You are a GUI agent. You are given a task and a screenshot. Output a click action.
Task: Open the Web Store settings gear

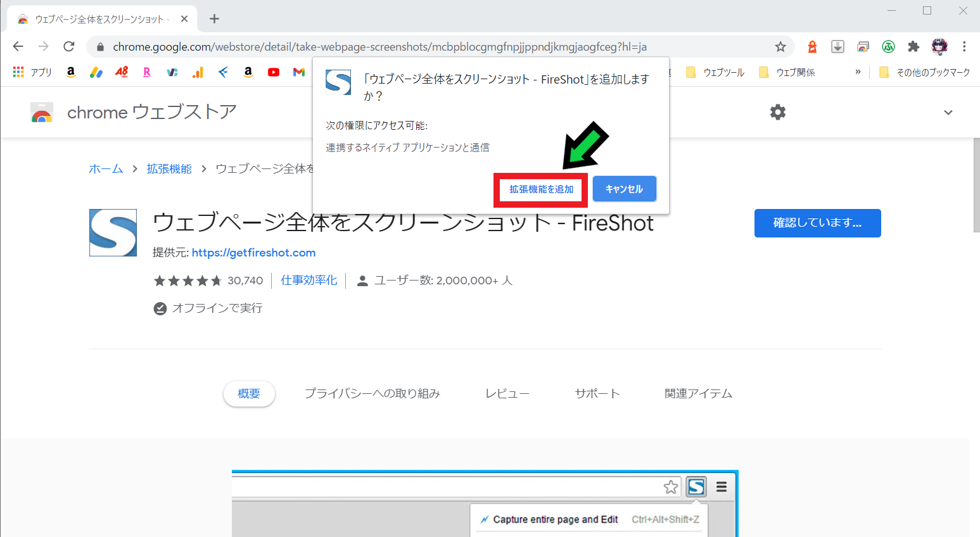(778, 112)
